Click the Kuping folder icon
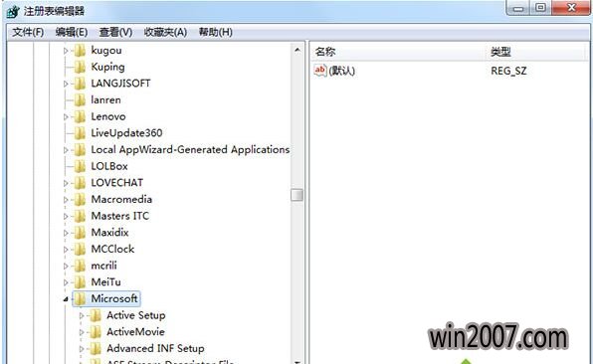Viewport: 593px width, 364px height. point(80,67)
